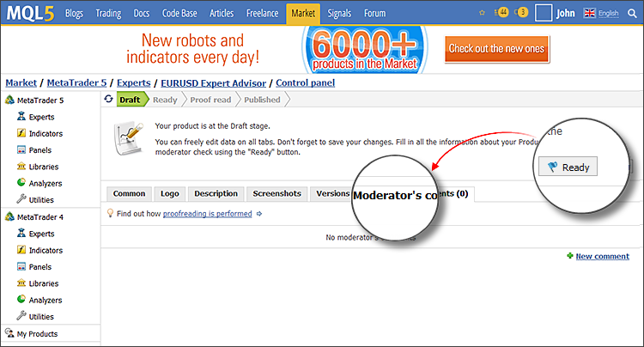
Task: Open the Blogs menu
Action: (74, 14)
